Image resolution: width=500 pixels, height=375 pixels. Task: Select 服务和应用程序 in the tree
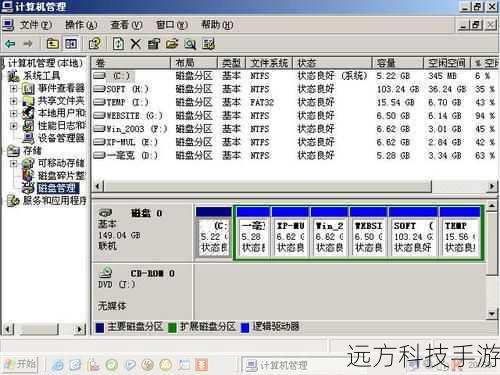click(54, 201)
